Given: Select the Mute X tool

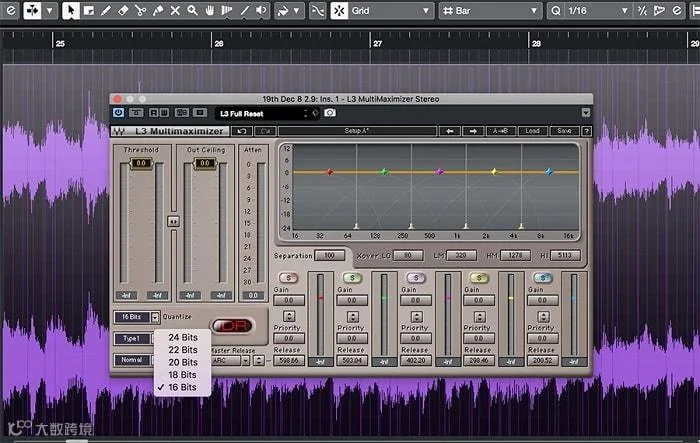Looking at the screenshot, I should click(x=175, y=10).
